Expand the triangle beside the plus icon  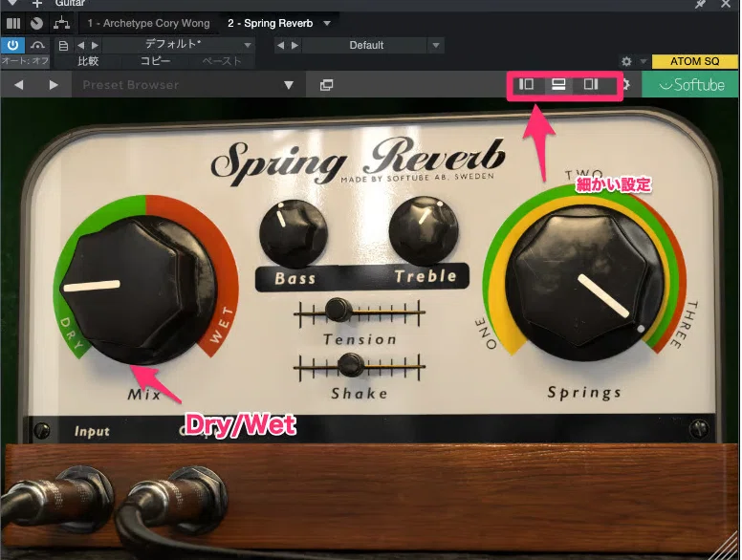[12, 3]
